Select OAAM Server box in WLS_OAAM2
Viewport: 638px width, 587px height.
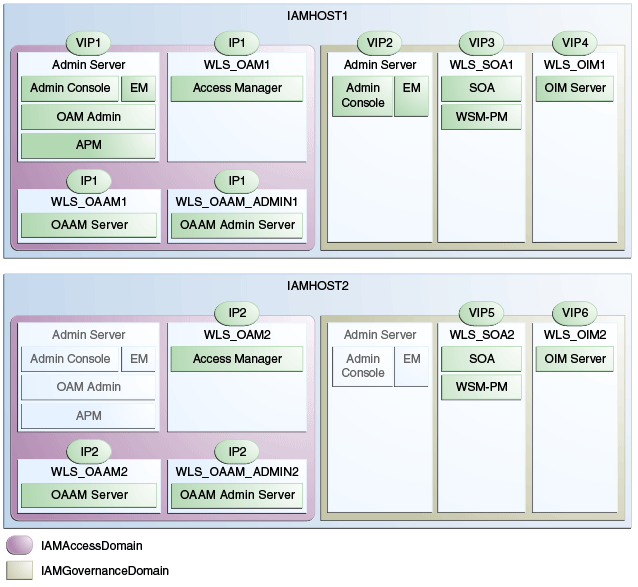point(89,495)
